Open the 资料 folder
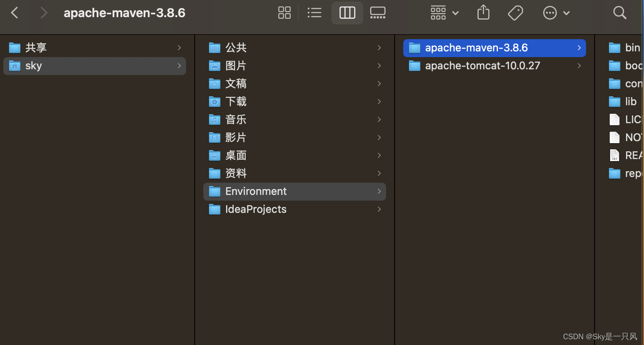This screenshot has height=345, width=644. point(295,173)
